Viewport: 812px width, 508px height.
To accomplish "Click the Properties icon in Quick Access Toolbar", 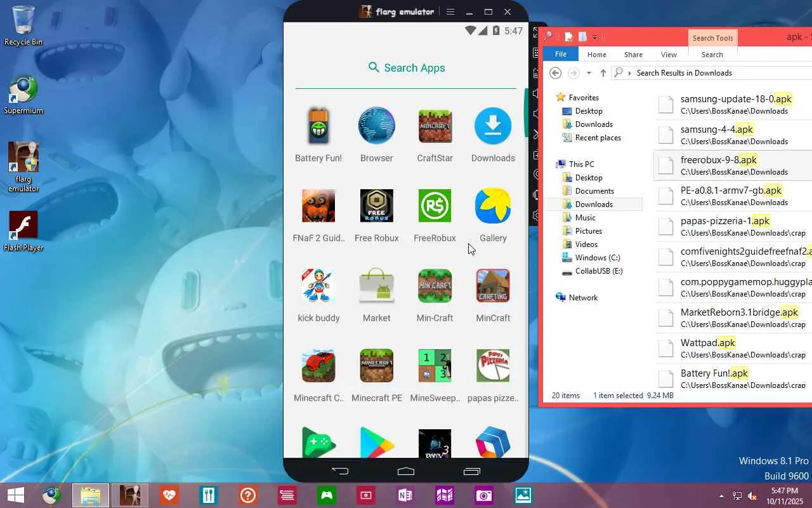I will pyautogui.click(x=570, y=37).
